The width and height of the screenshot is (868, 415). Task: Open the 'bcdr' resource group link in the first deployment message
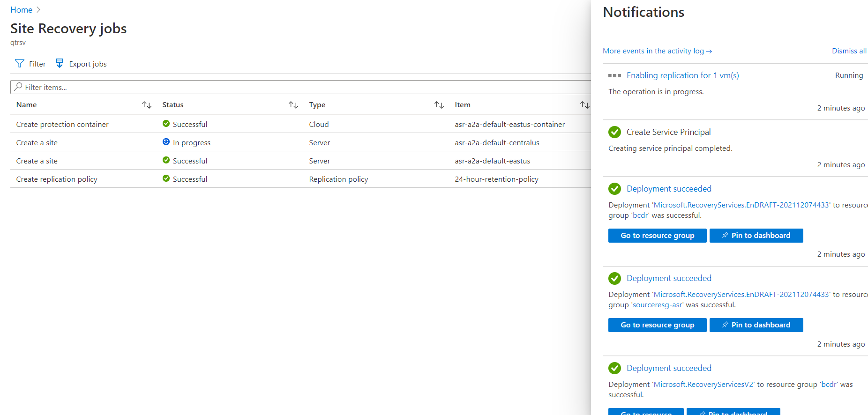click(x=640, y=215)
